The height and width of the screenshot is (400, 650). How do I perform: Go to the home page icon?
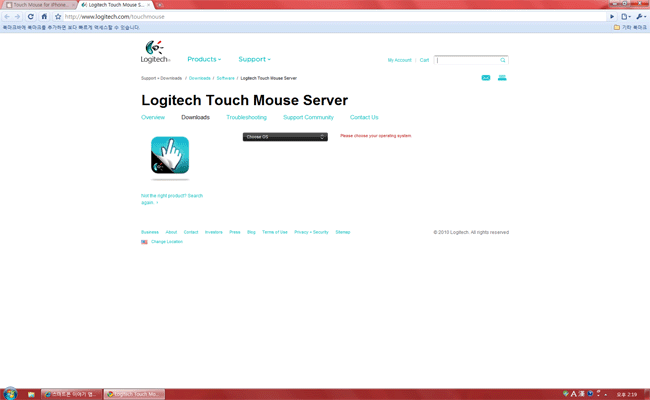tap(44, 17)
